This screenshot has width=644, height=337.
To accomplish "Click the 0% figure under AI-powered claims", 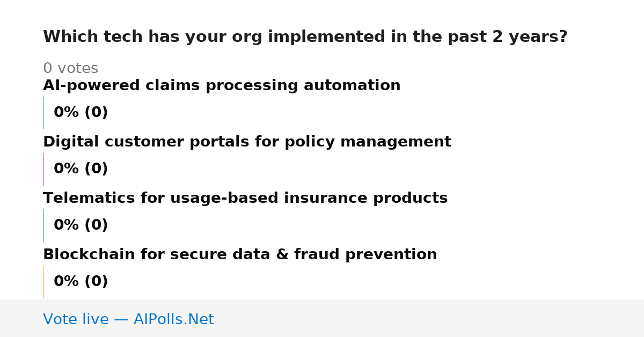I will coord(67,113).
